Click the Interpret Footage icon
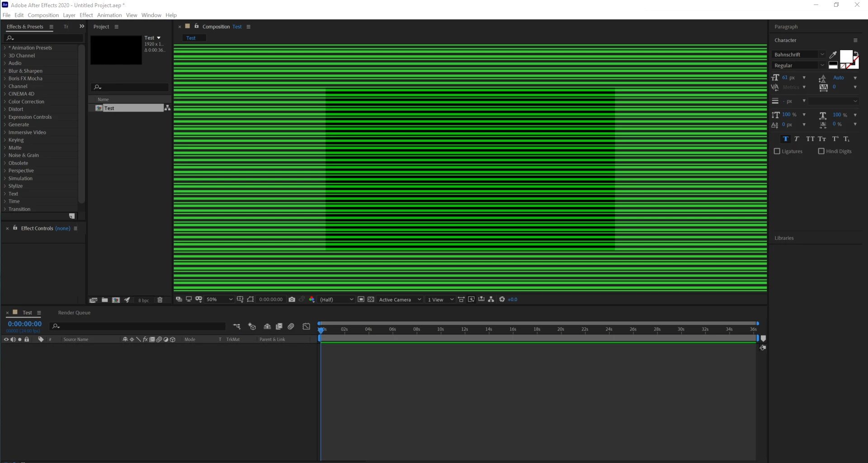 (x=93, y=300)
